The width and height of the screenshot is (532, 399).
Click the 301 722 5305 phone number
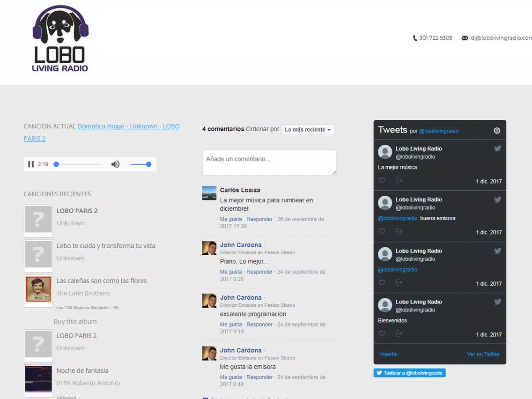point(436,38)
